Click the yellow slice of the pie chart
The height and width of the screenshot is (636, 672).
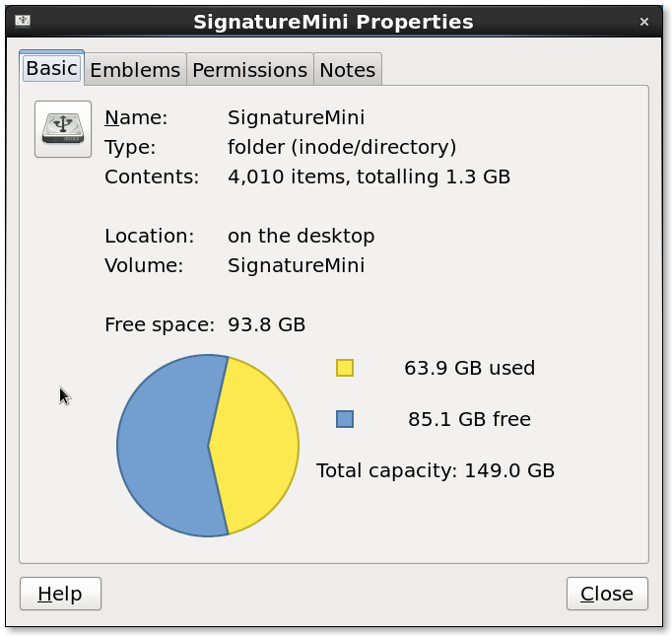coord(255,444)
